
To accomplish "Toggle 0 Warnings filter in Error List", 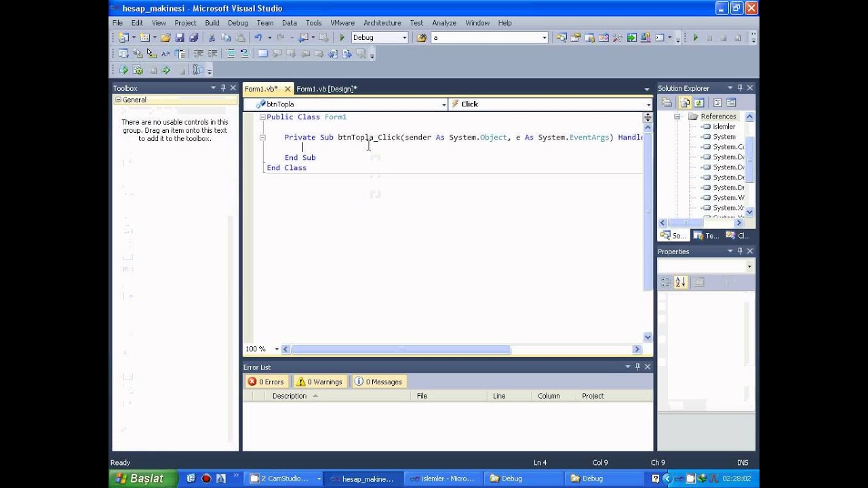I will point(319,382).
